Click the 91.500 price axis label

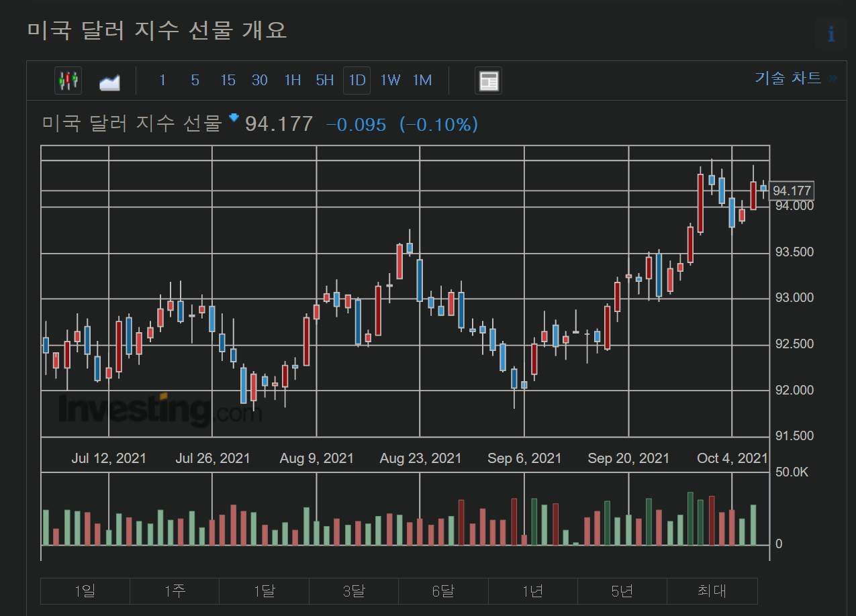(x=794, y=436)
